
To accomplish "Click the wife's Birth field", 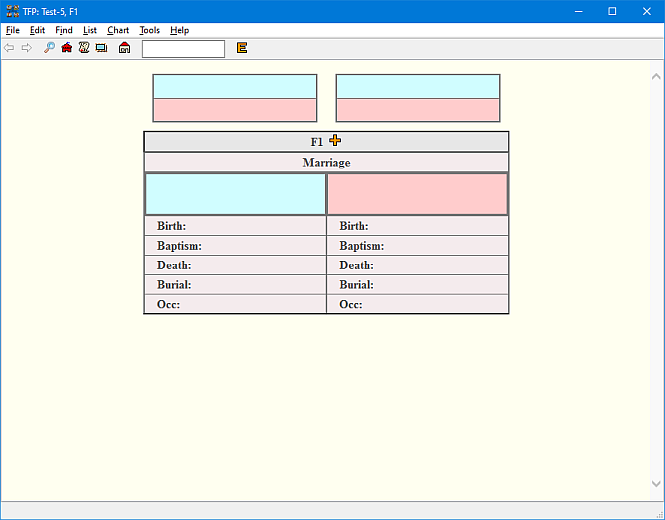I will [x=417, y=226].
